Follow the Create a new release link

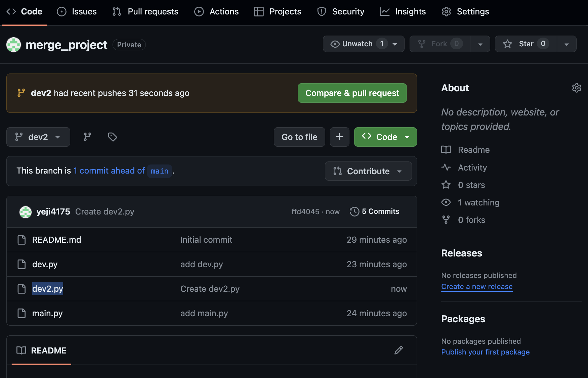tap(477, 287)
